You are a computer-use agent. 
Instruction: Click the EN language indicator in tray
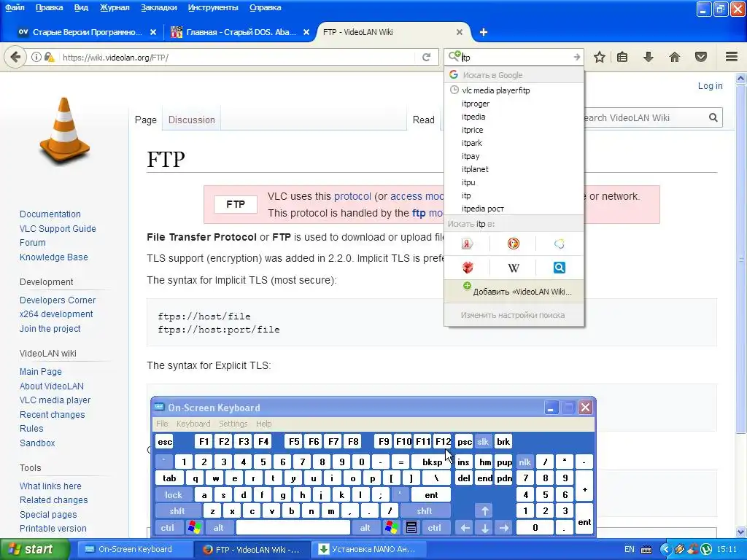(630, 550)
